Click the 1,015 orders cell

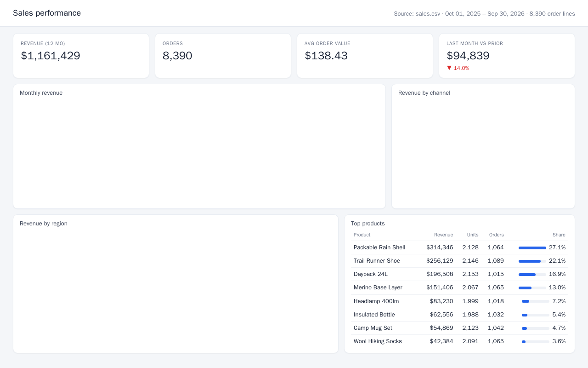tap(496, 274)
